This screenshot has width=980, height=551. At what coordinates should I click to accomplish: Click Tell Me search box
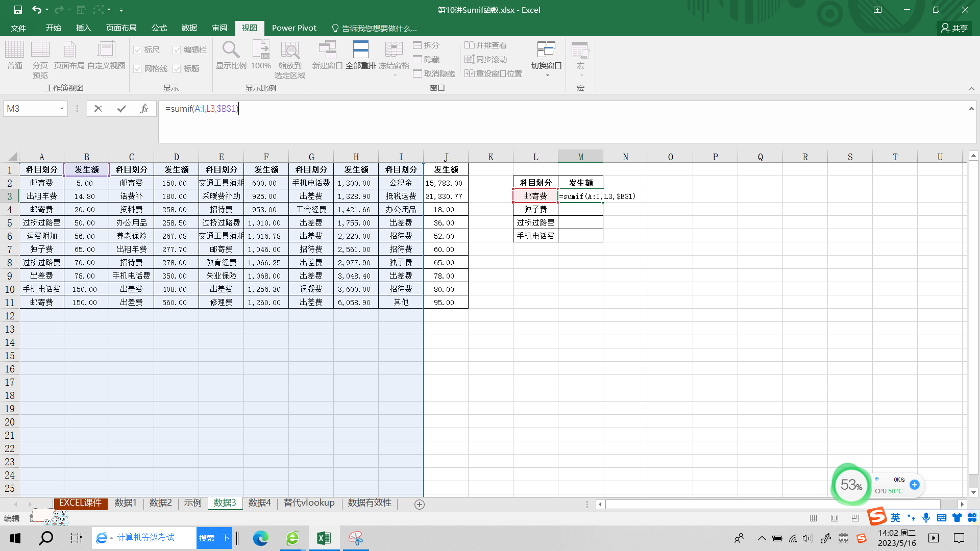coord(374,28)
